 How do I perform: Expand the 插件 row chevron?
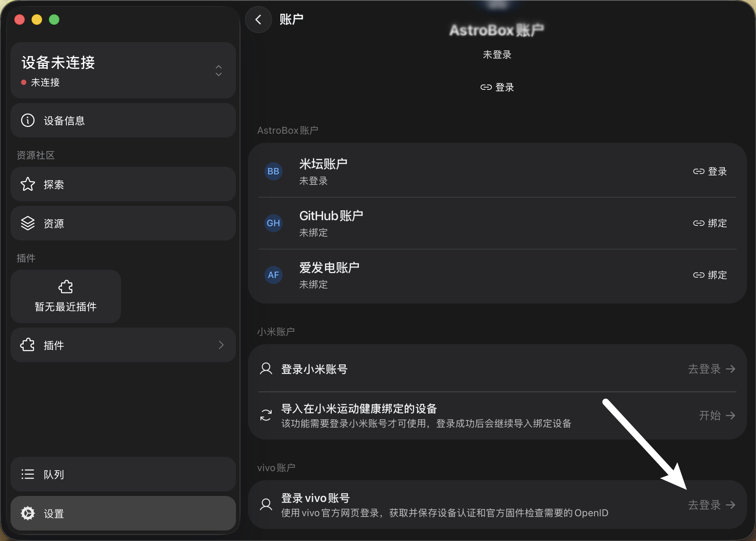221,345
